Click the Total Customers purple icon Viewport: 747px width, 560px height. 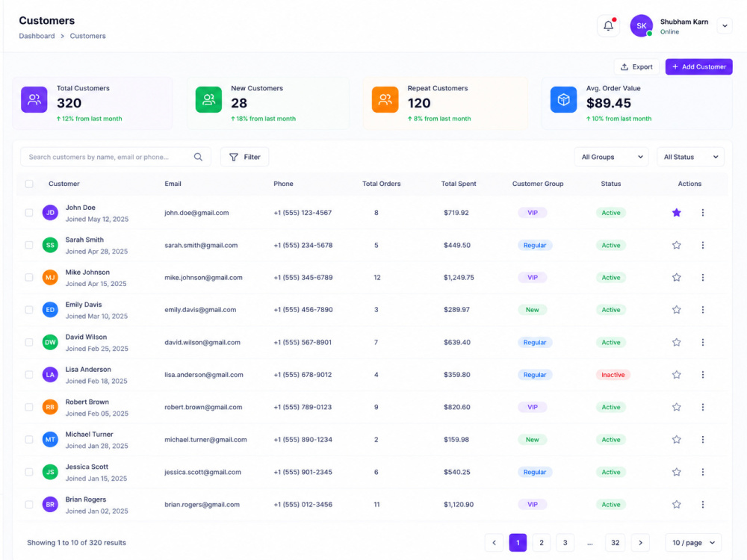[34, 99]
